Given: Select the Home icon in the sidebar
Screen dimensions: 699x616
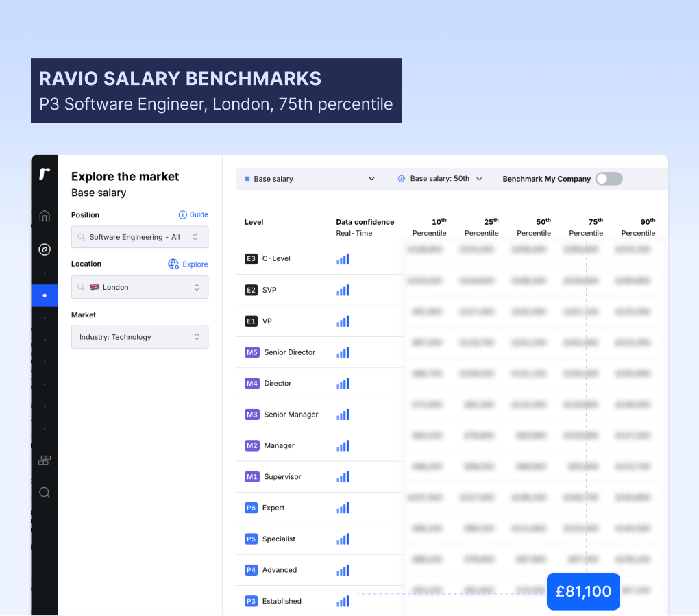Looking at the screenshot, I should point(44,215).
